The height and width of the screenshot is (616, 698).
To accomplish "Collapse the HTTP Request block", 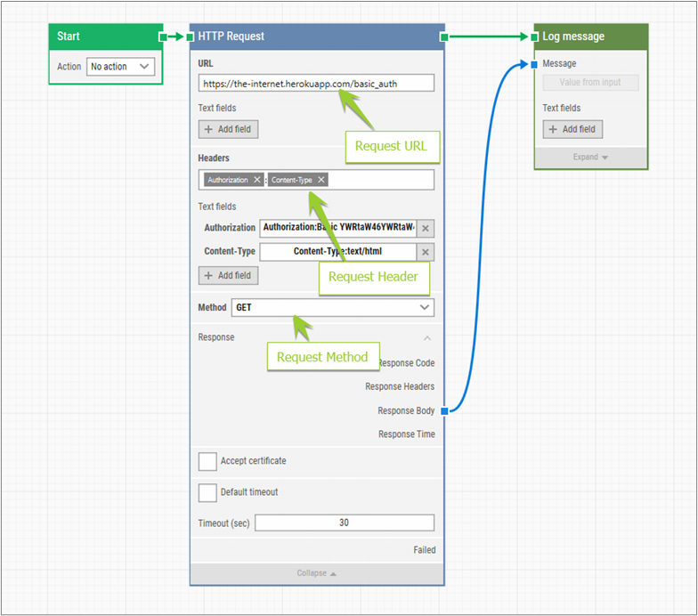I will [317, 573].
